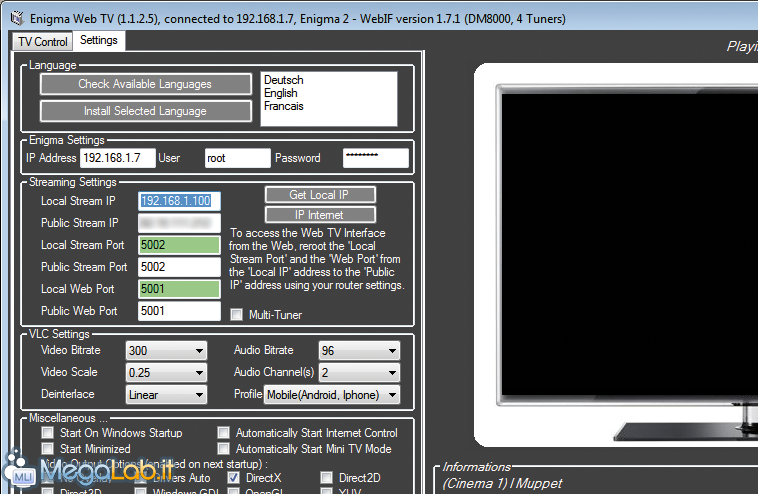Click the Public Stream IP field
Viewport: 758px width, 494px height.
179,223
